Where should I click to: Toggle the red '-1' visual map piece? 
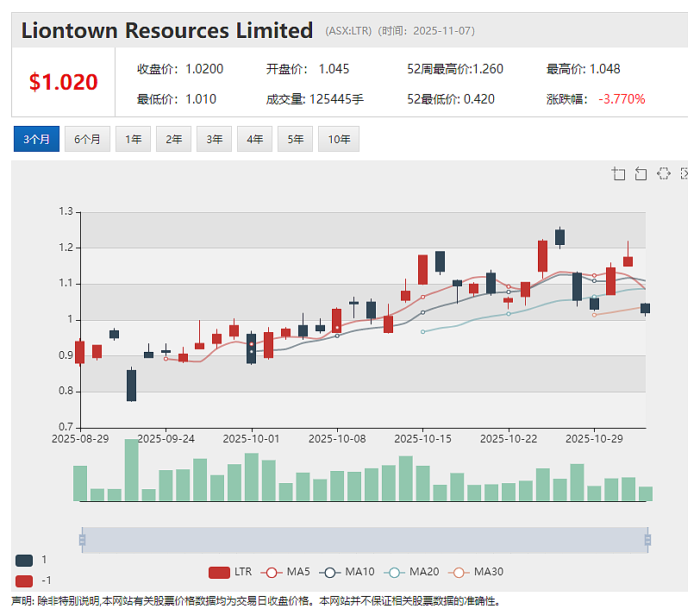(x=24, y=581)
